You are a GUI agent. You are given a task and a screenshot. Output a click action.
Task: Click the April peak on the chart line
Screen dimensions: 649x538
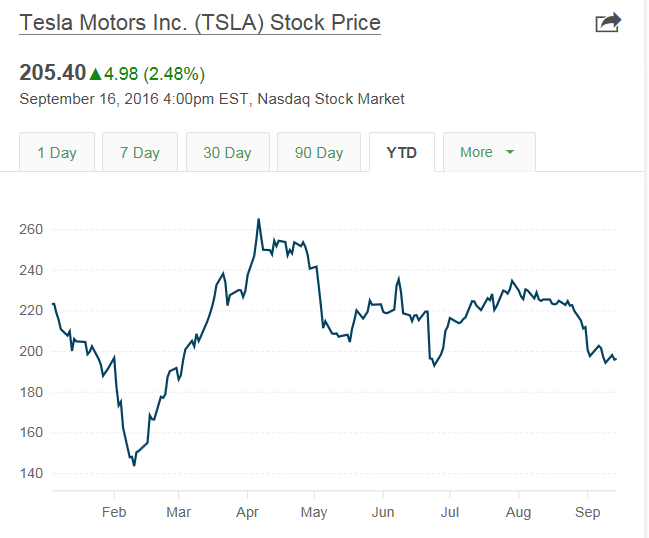(259, 219)
